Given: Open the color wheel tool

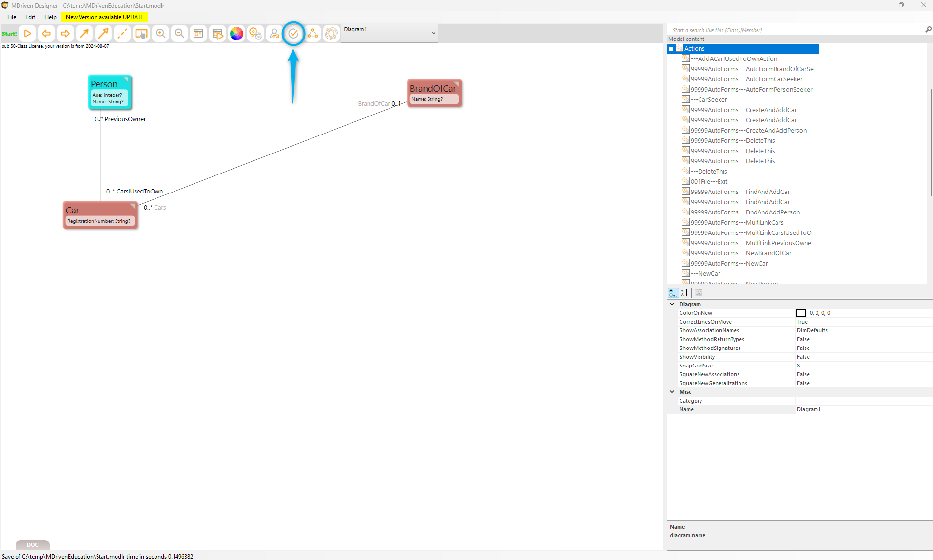Looking at the screenshot, I should [236, 34].
